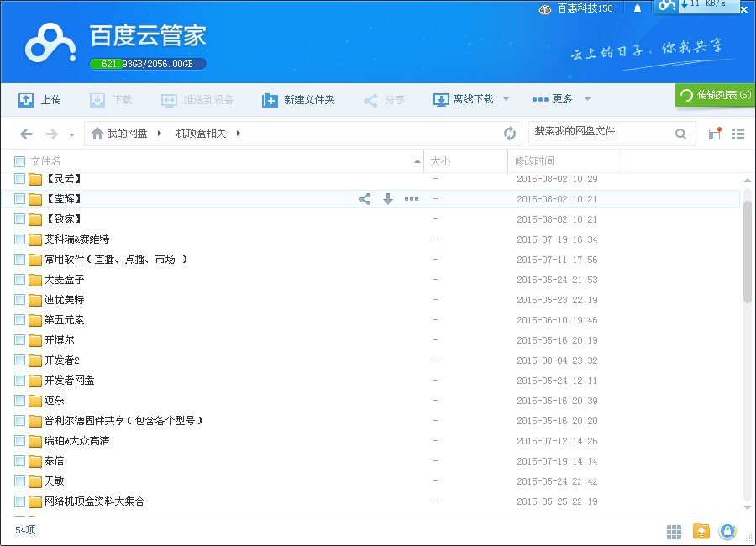Click the floating speed widget cloud icon
Viewport: 756px width, 546px height.
point(667,5)
